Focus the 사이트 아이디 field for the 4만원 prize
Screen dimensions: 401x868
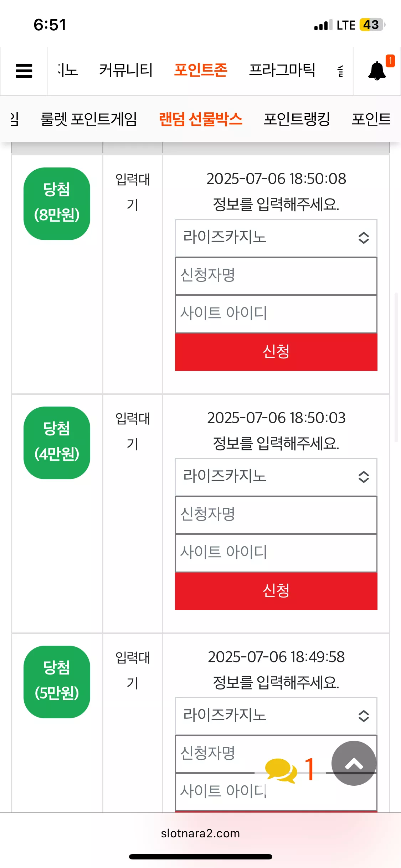pyautogui.click(x=276, y=553)
